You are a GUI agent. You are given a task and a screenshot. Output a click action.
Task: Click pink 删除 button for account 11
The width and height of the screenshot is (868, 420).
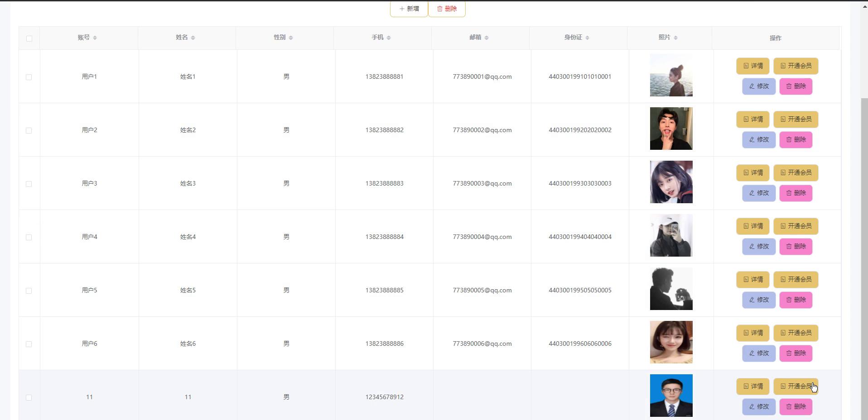(796, 407)
